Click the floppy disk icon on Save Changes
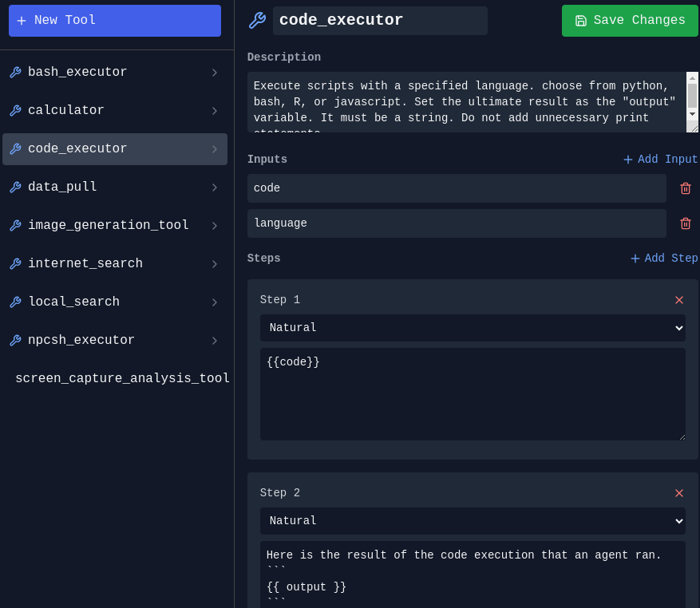This screenshot has width=700, height=608. click(x=581, y=21)
